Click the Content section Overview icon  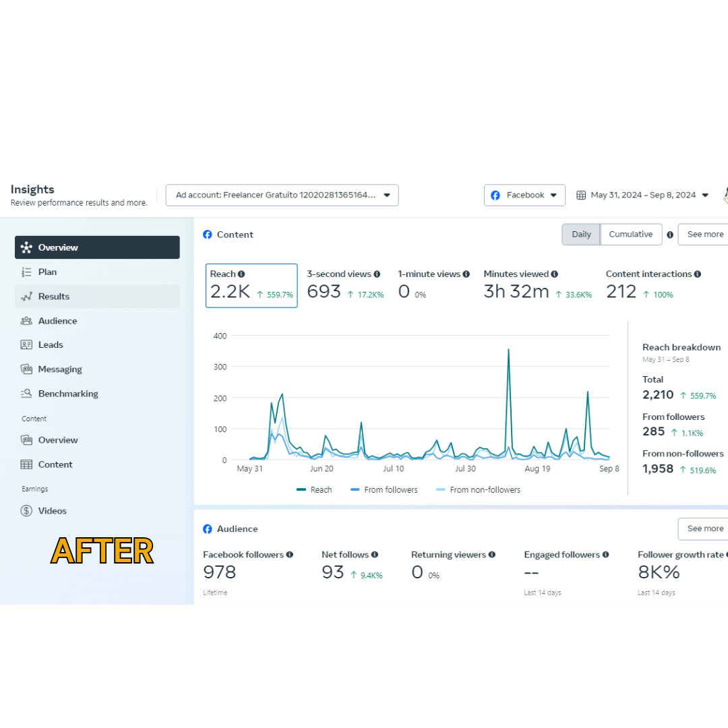tap(26, 439)
